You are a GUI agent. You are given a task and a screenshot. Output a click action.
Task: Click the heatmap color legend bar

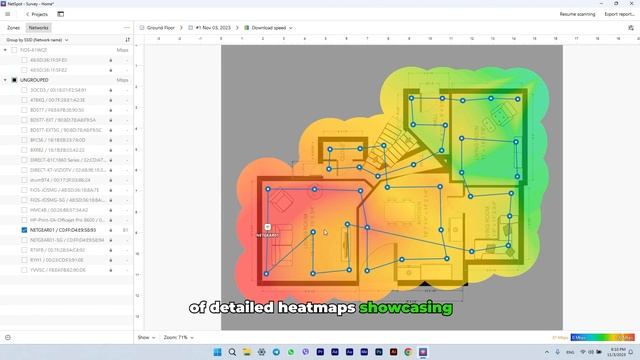[602, 338]
